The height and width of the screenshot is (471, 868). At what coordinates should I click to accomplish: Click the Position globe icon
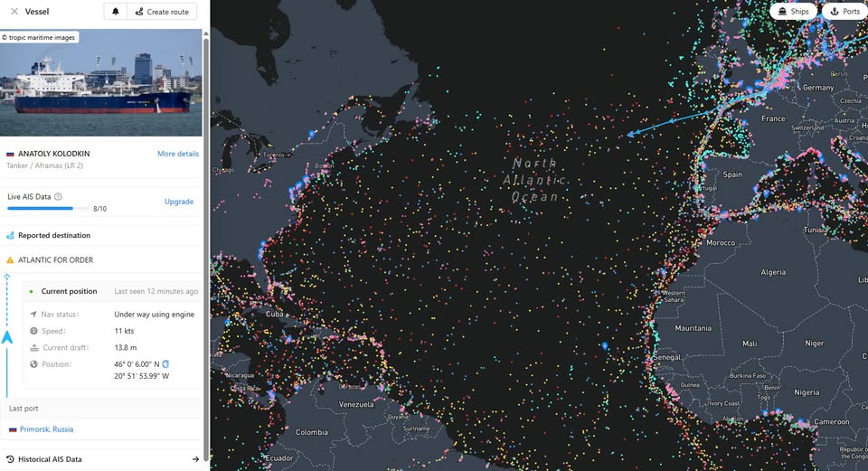click(33, 364)
